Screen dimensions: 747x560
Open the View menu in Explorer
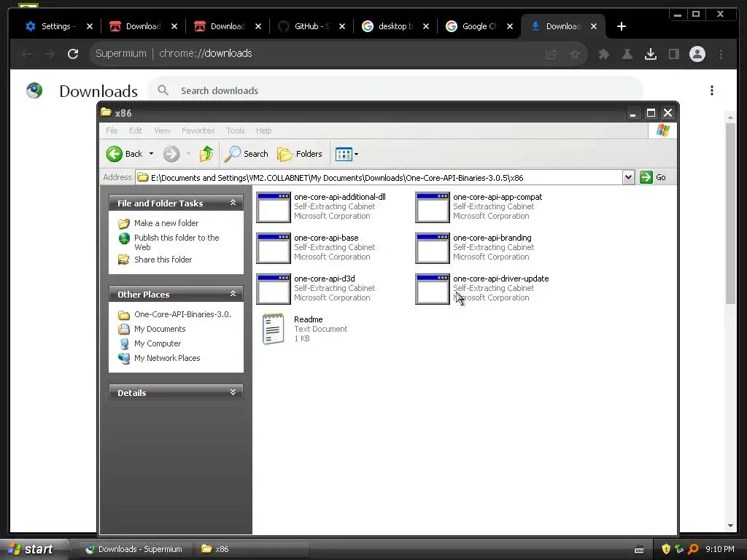pyautogui.click(x=162, y=131)
